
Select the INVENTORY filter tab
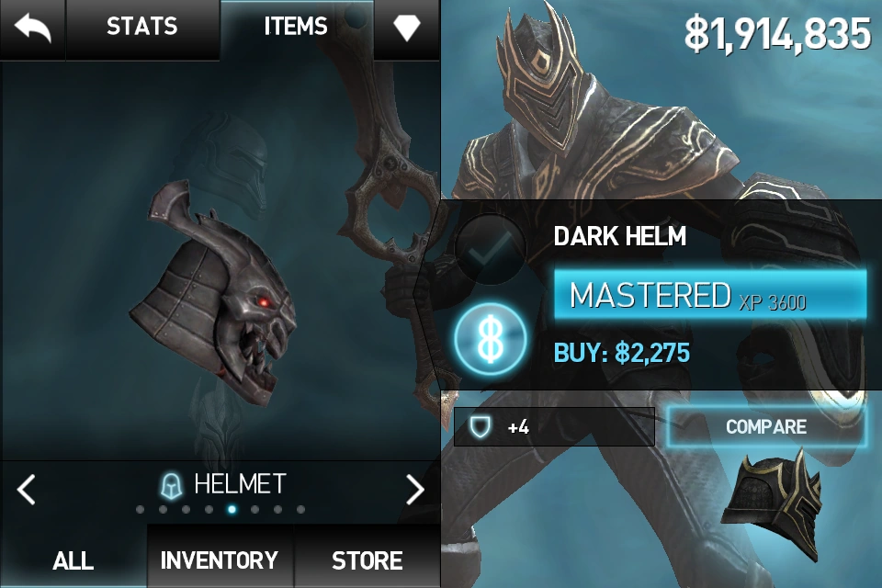point(220,560)
